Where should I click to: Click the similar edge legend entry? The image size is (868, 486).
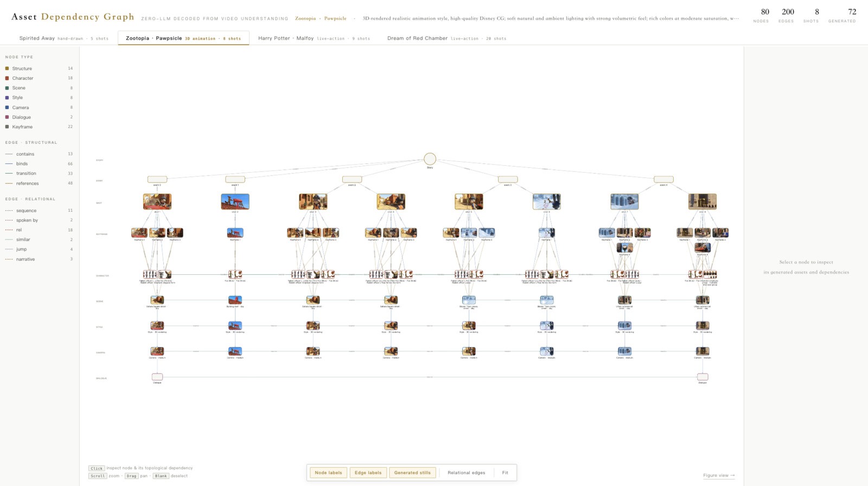click(39, 239)
